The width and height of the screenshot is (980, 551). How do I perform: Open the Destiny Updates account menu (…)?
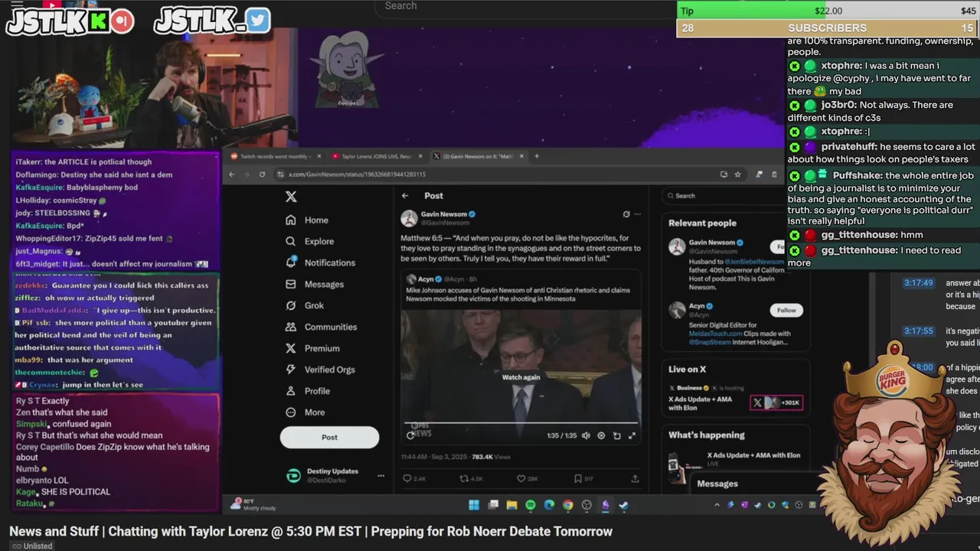point(381,476)
